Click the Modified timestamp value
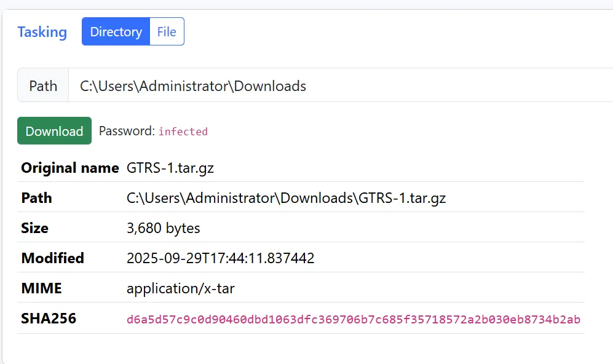The width and height of the screenshot is (613, 364). click(221, 258)
